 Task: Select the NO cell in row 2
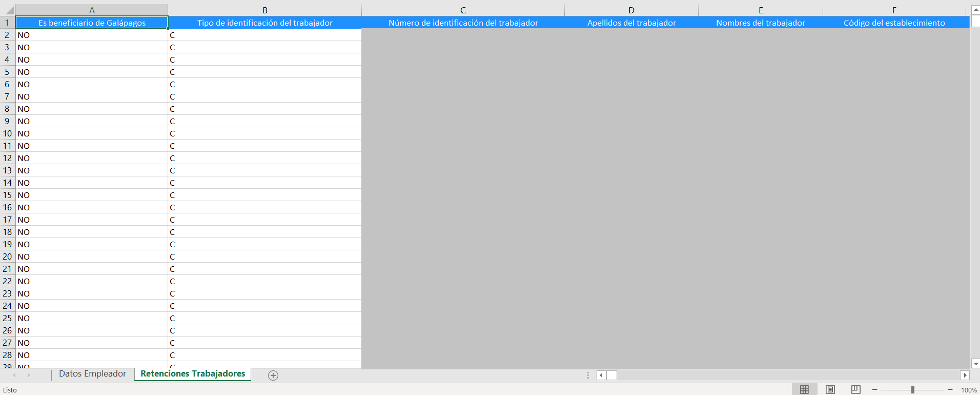92,35
